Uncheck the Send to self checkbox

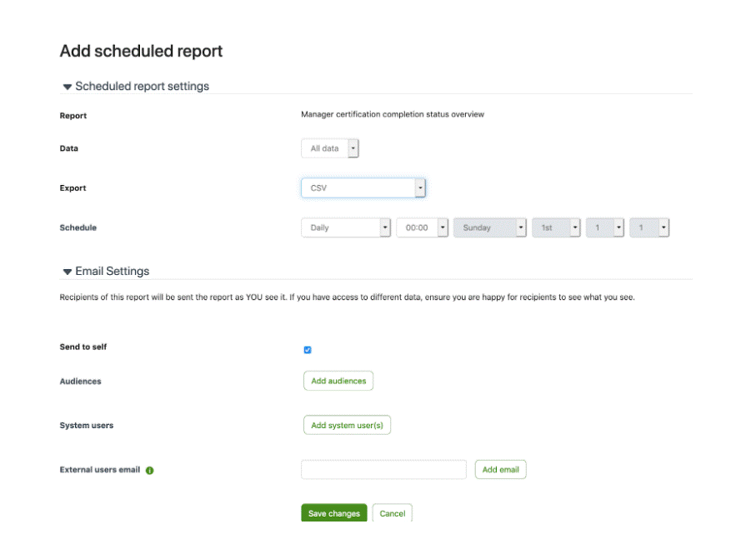pos(308,350)
